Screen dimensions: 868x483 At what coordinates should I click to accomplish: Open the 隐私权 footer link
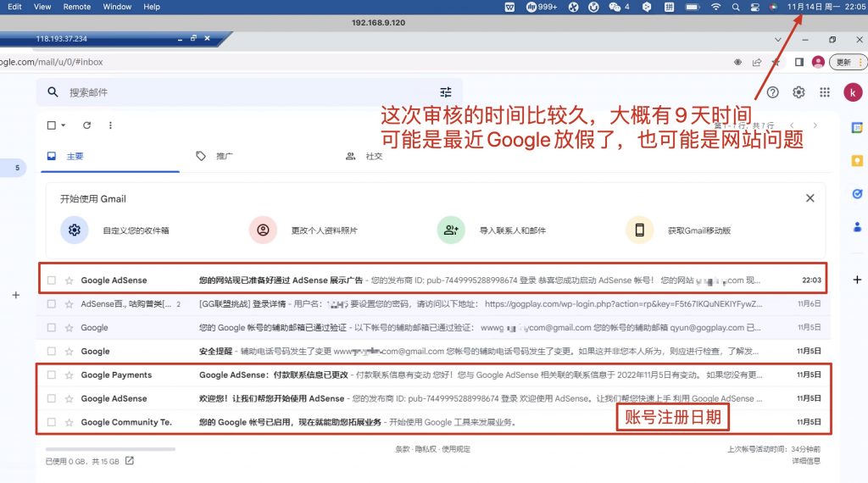point(426,449)
